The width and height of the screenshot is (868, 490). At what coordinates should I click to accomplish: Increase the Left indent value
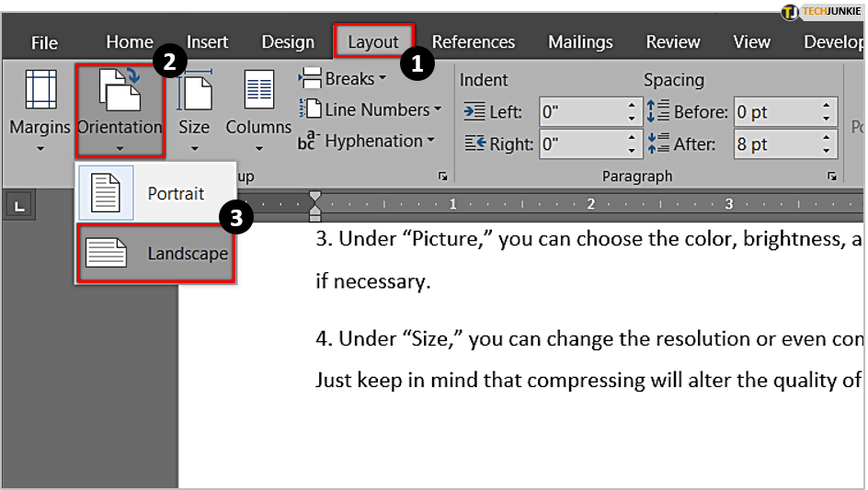click(632, 106)
